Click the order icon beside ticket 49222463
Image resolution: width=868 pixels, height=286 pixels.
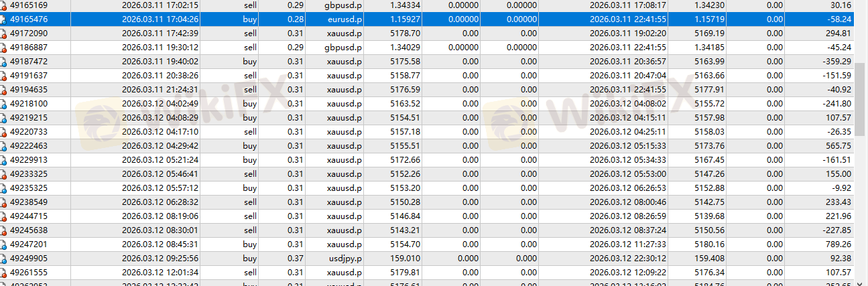click(4, 146)
